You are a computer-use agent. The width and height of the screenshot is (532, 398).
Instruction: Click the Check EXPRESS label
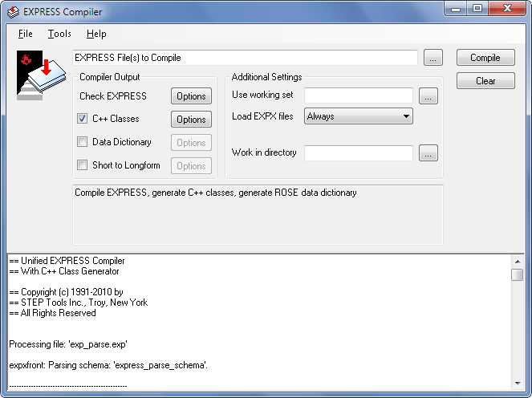[113, 96]
